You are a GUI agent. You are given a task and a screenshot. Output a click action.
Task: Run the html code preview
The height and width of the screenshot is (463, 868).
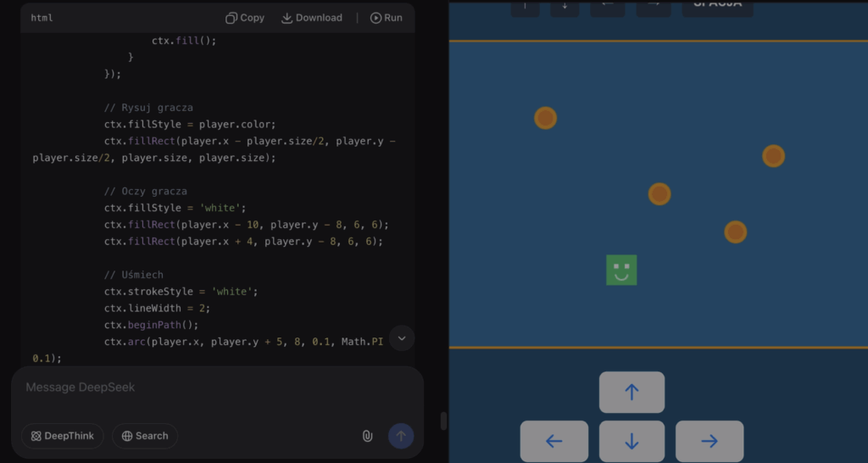pos(386,18)
